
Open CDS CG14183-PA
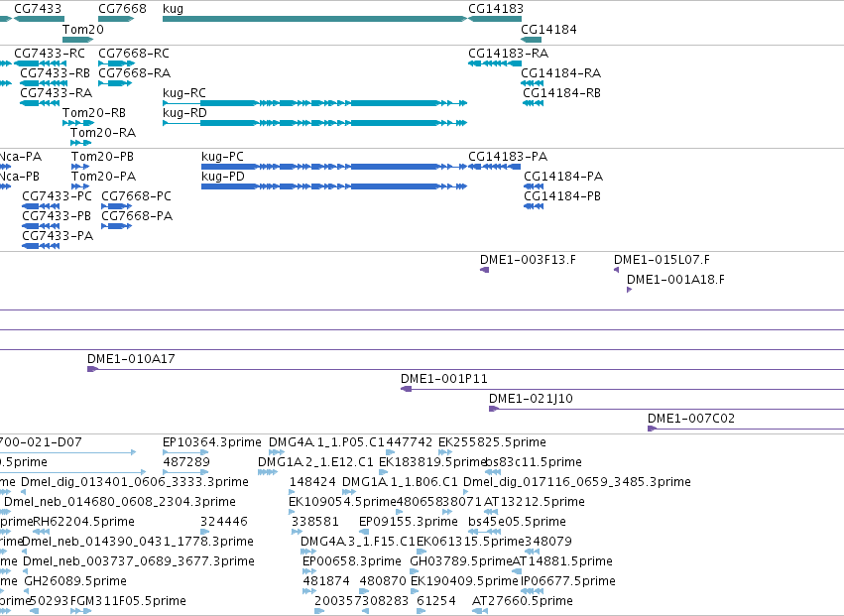pyautogui.click(x=508, y=157)
